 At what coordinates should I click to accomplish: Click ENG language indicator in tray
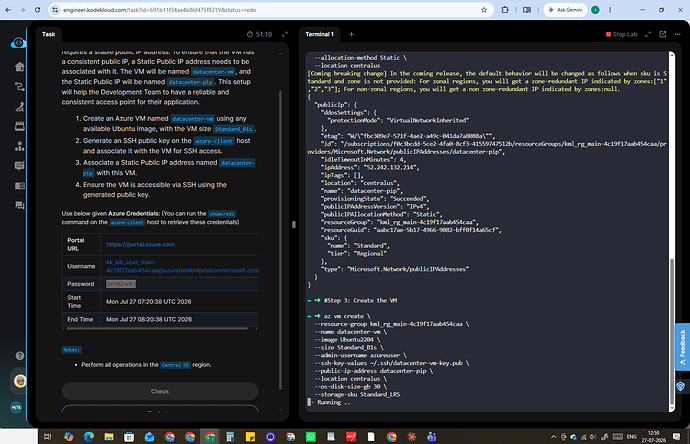click(631, 437)
